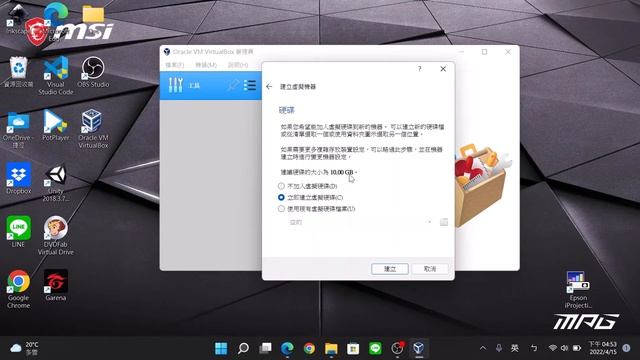Select the Tools (工具) item in VirtualBox sidebar
This screenshot has width=640, height=360.
click(x=211, y=85)
